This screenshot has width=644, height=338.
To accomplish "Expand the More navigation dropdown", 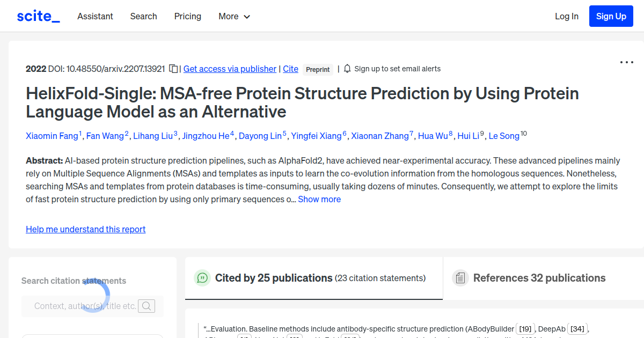I will coord(234,16).
